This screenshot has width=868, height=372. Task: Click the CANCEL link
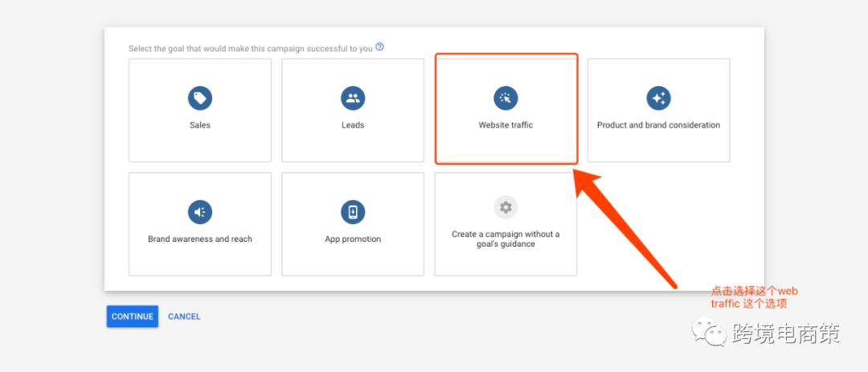point(184,317)
